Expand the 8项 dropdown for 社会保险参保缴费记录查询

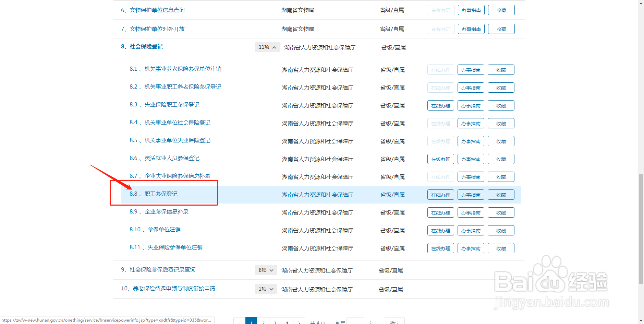[266, 270]
